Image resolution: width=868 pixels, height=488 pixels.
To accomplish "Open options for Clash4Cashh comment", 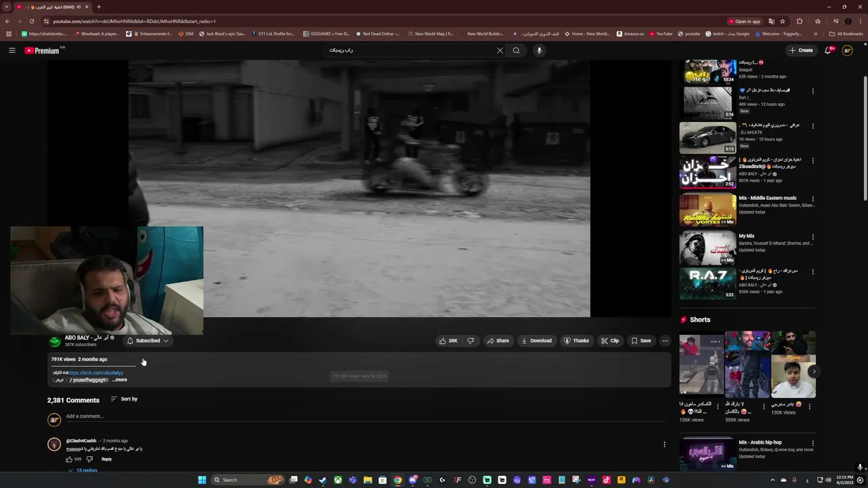I will pyautogui.click(x=664, y=445).
